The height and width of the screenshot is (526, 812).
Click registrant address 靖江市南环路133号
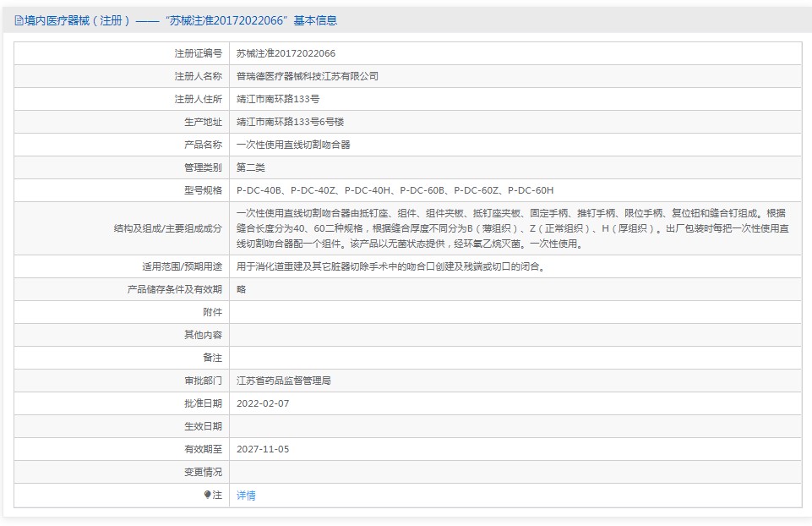278,99
